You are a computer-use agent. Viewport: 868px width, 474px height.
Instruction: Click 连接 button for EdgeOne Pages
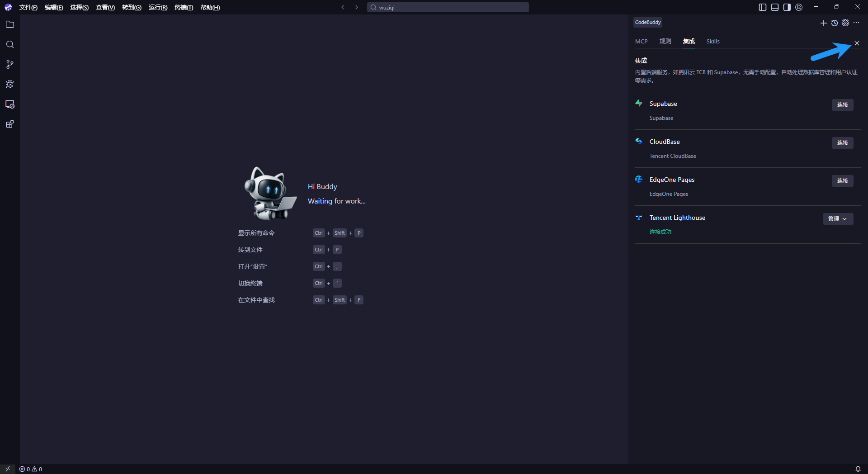click(x=842, y=181)
